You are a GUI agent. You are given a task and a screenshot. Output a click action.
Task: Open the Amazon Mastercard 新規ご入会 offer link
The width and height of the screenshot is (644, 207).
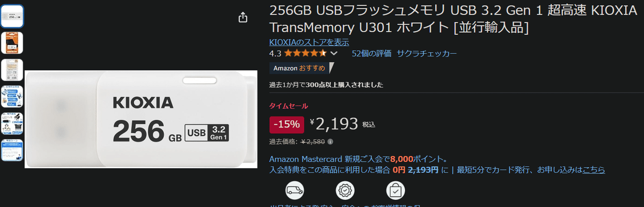coord(358,159)
